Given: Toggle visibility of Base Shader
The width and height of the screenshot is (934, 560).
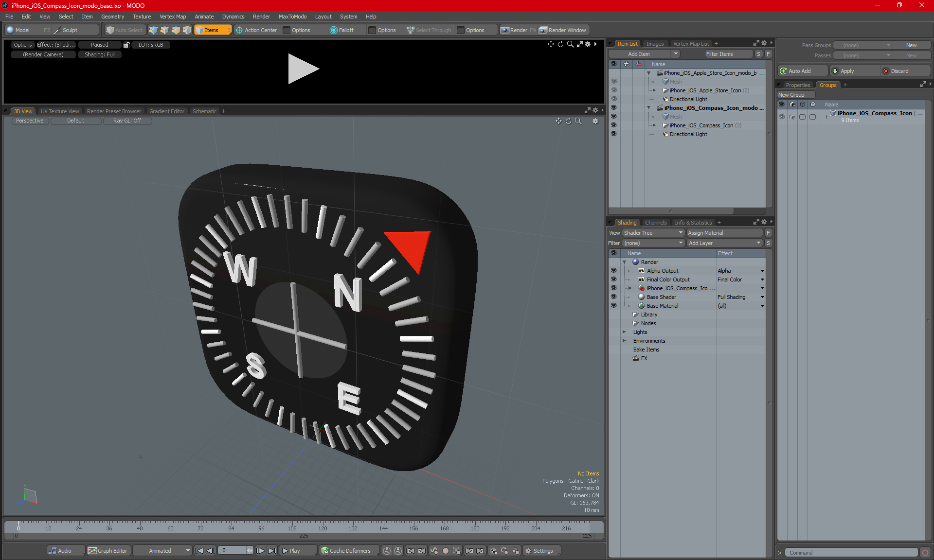Looking at the screenshot, I should coord(613,297).
